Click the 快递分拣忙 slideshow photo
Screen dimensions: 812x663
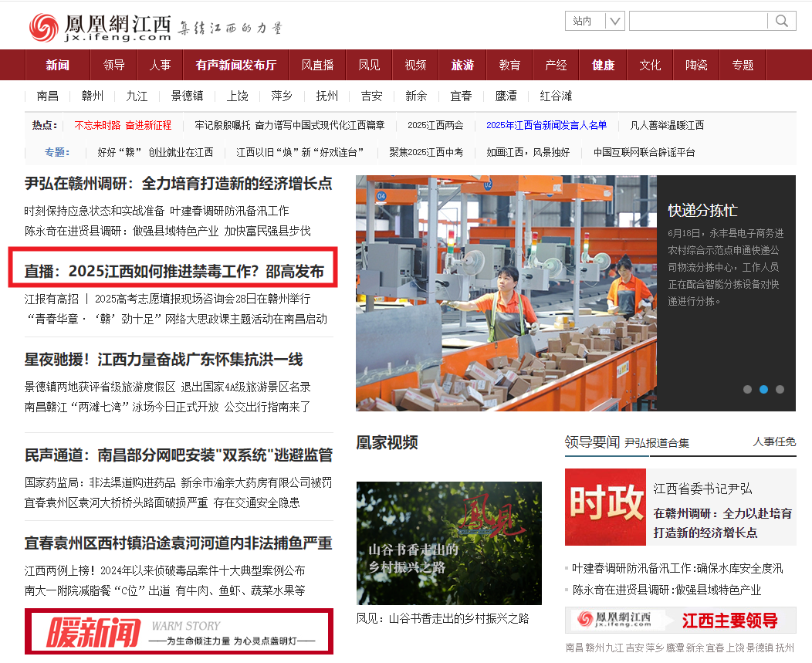(x=506, y=293)
